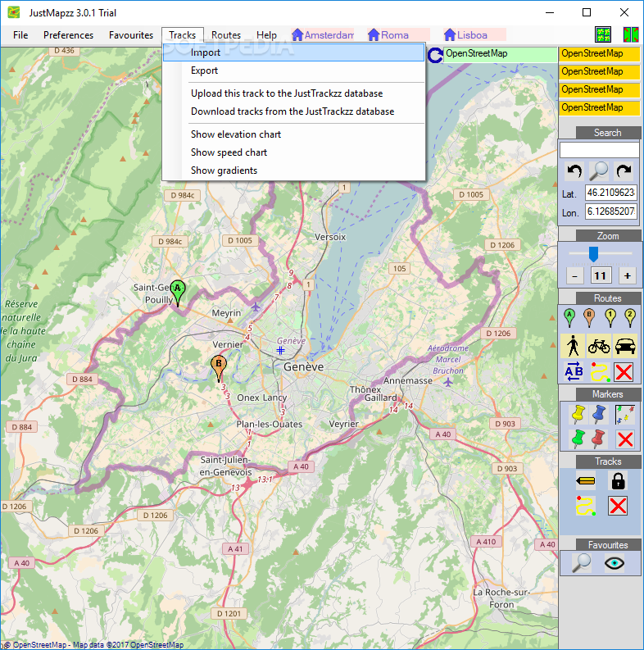The height and width of the screenshot is (650, 644).
Task: Click the four-map grid layout icon
Action: click(x=603, y=34)
